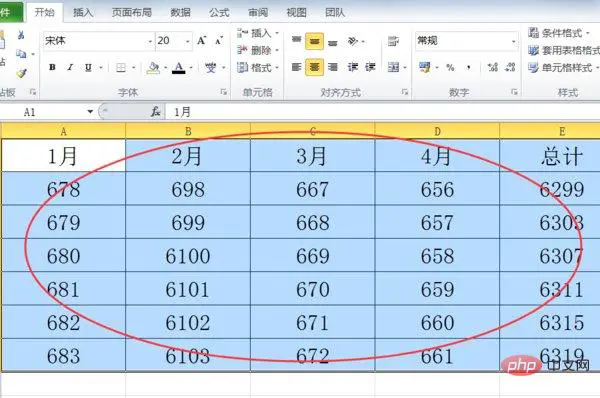Viewport: 600px width, 398px height.
Task: Increase font size with large A
Action: [202, 41]
